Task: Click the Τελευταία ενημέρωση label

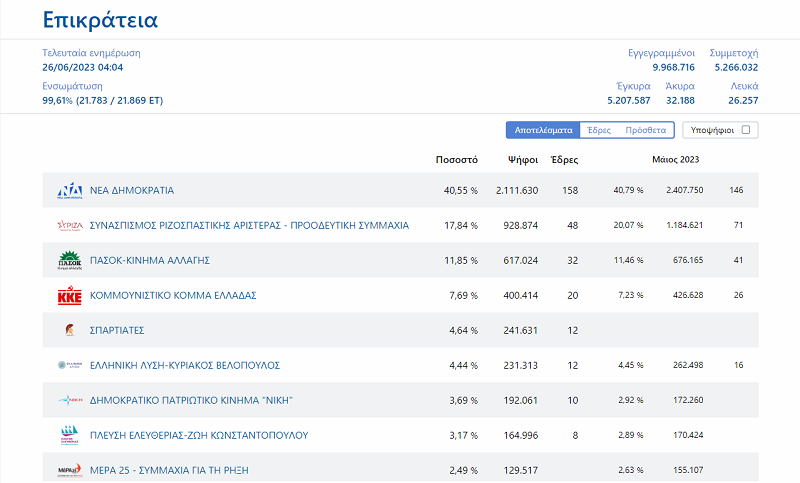Action: pyautogui.click(x=91, y=53)
